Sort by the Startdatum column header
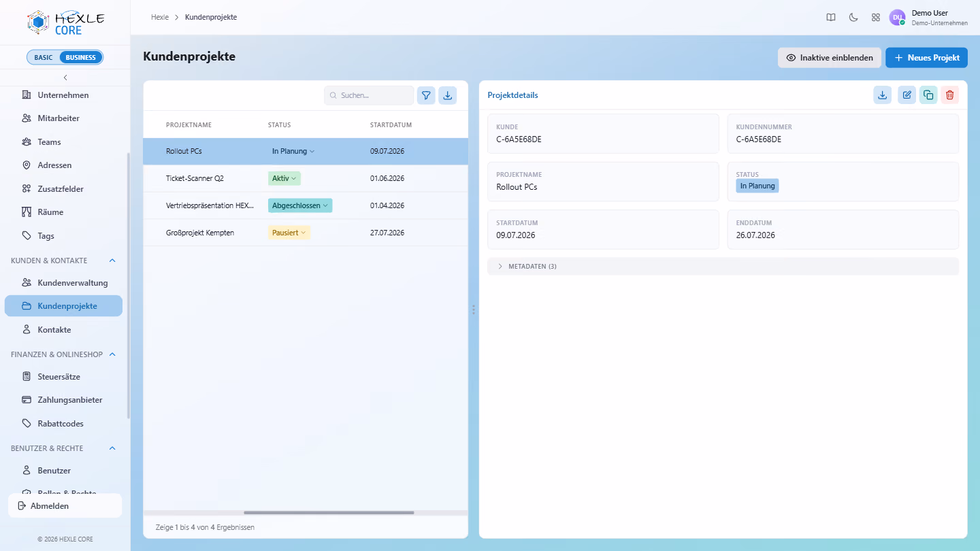This screenshot has width=980, height=551. point(391,125)
